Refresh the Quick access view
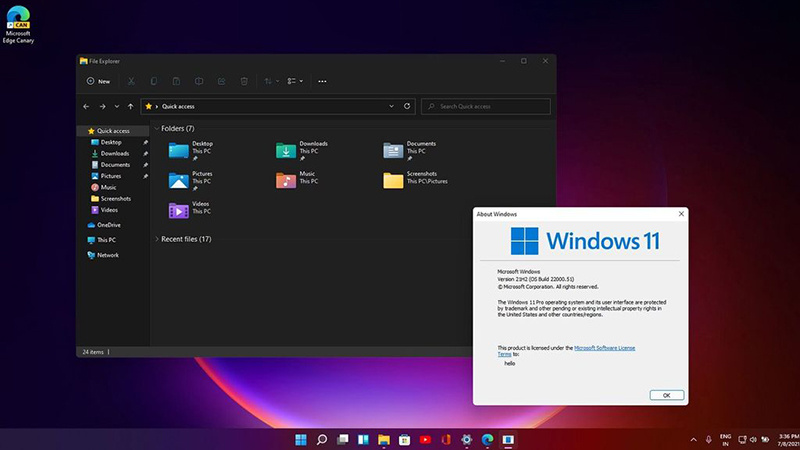This screenshot has height=450, width=800. [x=406, y=106]
